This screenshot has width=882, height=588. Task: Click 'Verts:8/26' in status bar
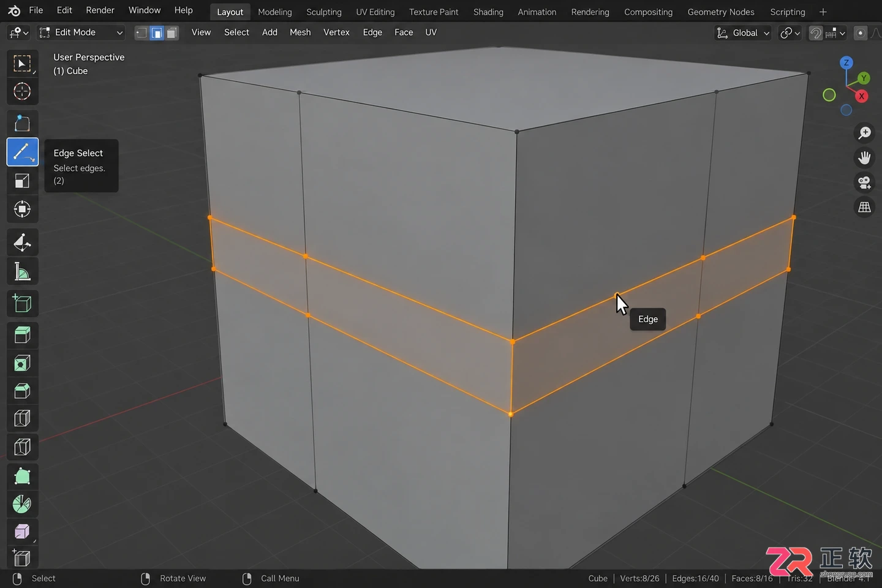pos(639,578)
